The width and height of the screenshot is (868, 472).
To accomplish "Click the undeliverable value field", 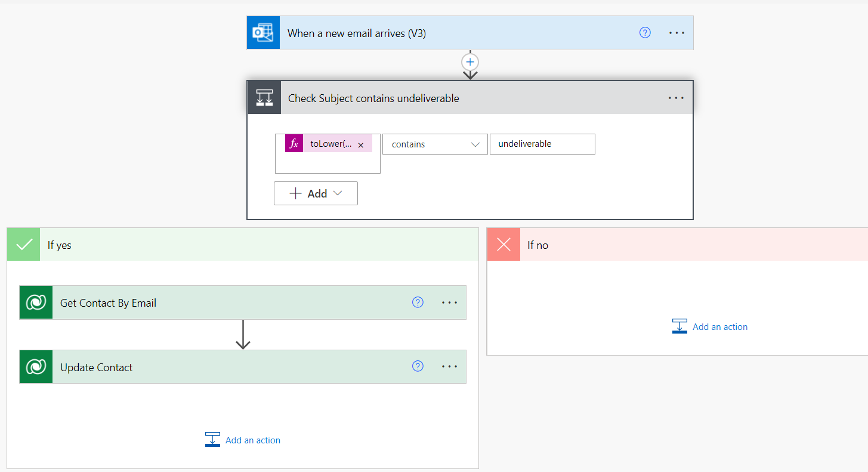I will click(x=542, y=144).
